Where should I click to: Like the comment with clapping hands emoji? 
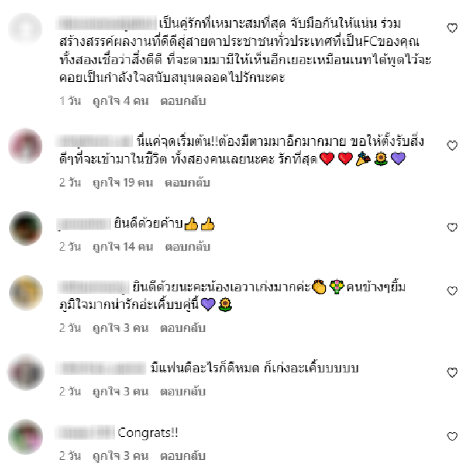tap(452, 291)
